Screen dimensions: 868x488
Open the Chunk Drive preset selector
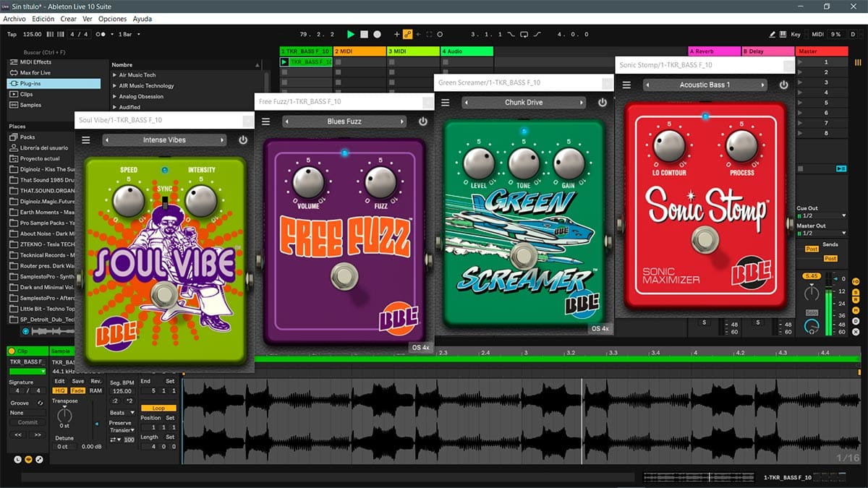tap(524, 103)
